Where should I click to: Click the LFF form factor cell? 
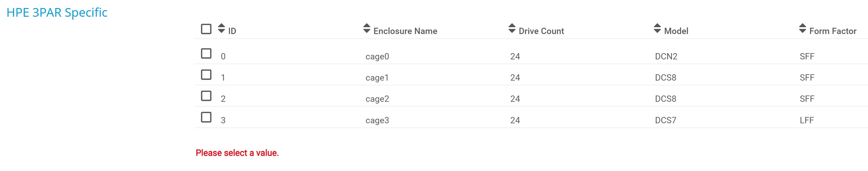(807, 120)
